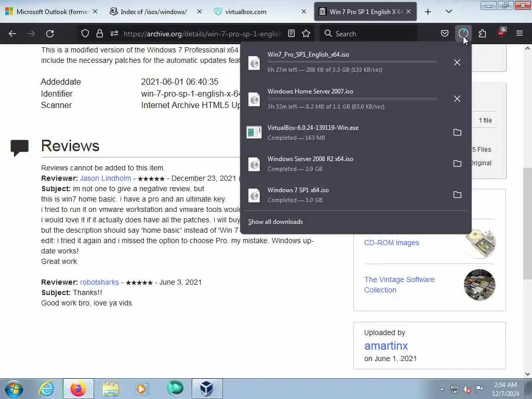Click the Win7_Pro_SP1 download progress bar
The height and width of the screenshot is (399, 532).
352,62
